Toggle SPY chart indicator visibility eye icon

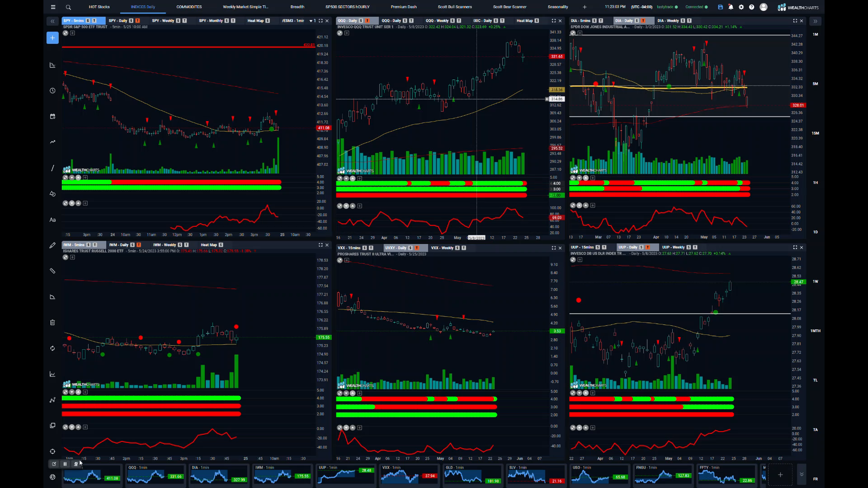click(x=65, y=33)
